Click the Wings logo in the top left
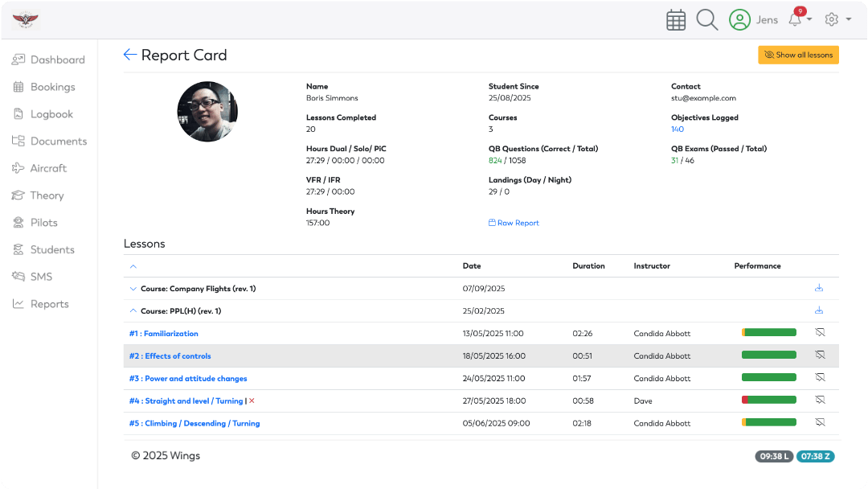This screenshot has width=868, height=489. (26, 20)
